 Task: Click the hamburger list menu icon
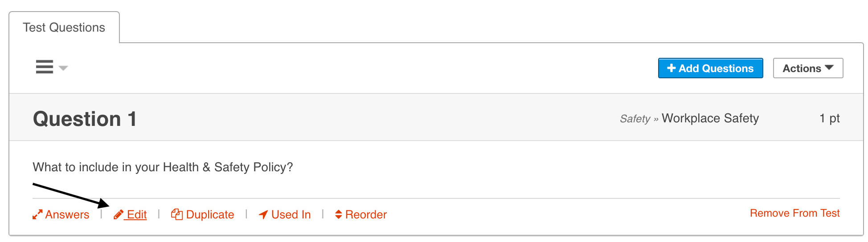click(45, 67)
